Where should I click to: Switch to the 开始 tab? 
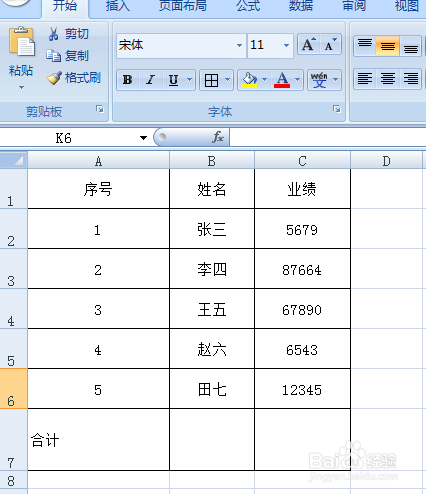(65, 7)
